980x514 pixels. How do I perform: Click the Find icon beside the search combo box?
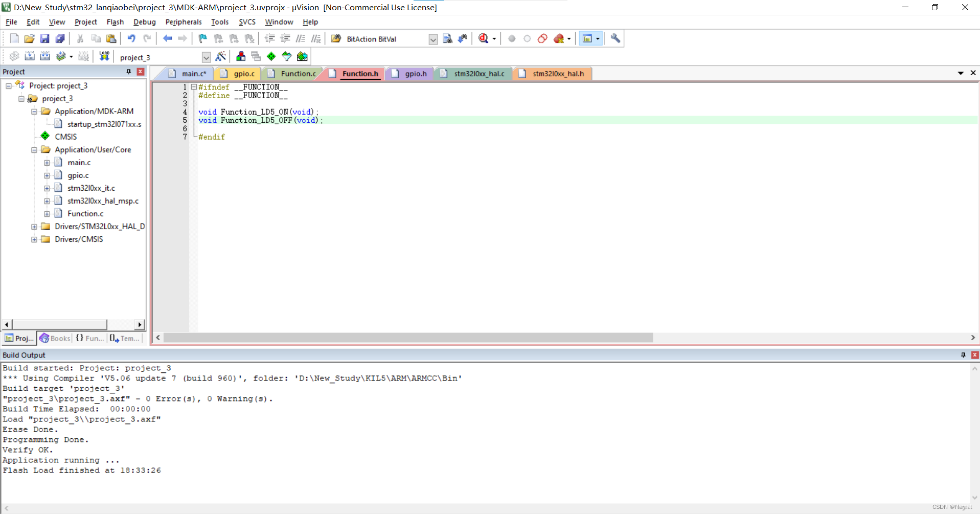coord(447,38)
